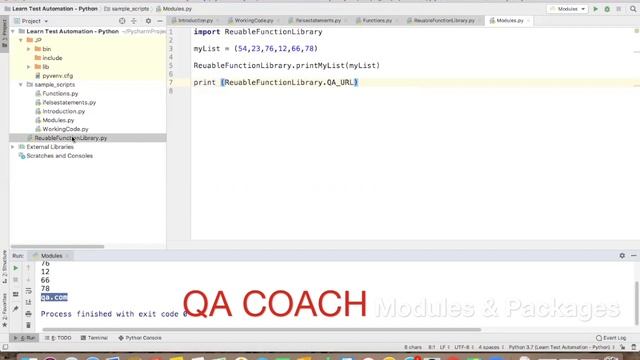
Task: Switch to Introduction.py editor tab
Action: 195,20
